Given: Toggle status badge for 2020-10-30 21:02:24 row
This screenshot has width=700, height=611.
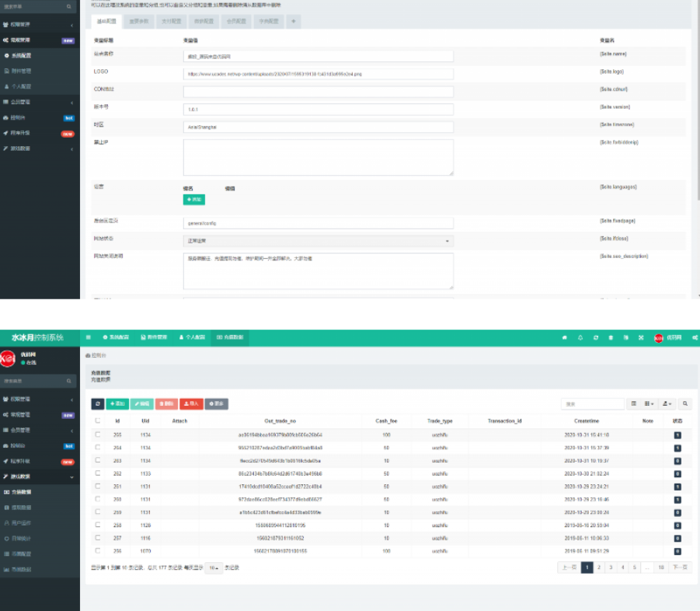Looking at the screenshot, I should pos(677,474).
